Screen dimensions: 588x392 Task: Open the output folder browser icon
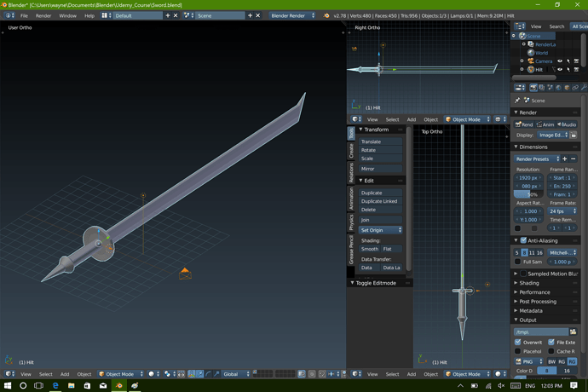click(574, 331)
